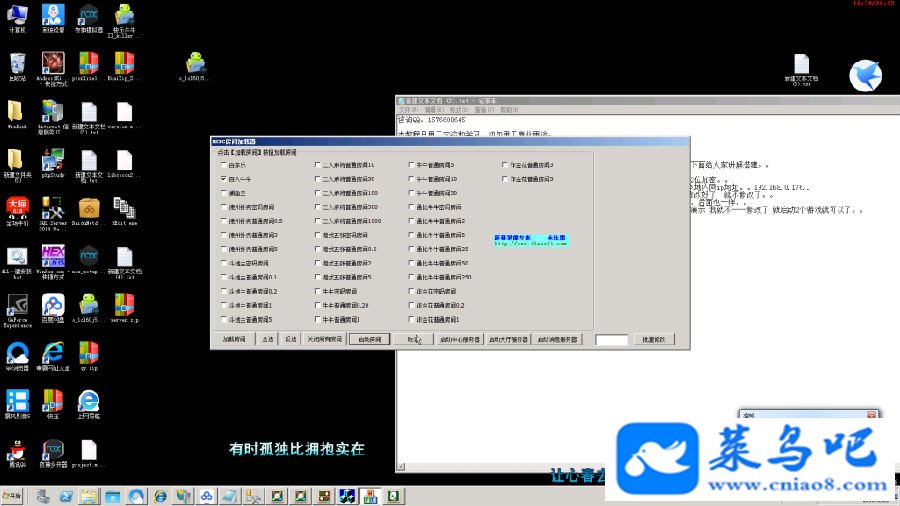The image size is (900, 506).
Task: Open Notepad's 查看 menu
Action: coord(484,110)
